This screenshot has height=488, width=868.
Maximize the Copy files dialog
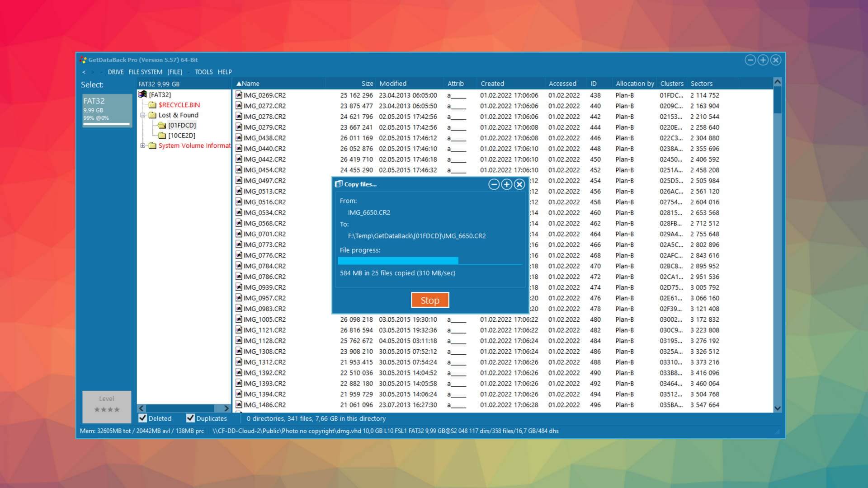click(507, 184)
